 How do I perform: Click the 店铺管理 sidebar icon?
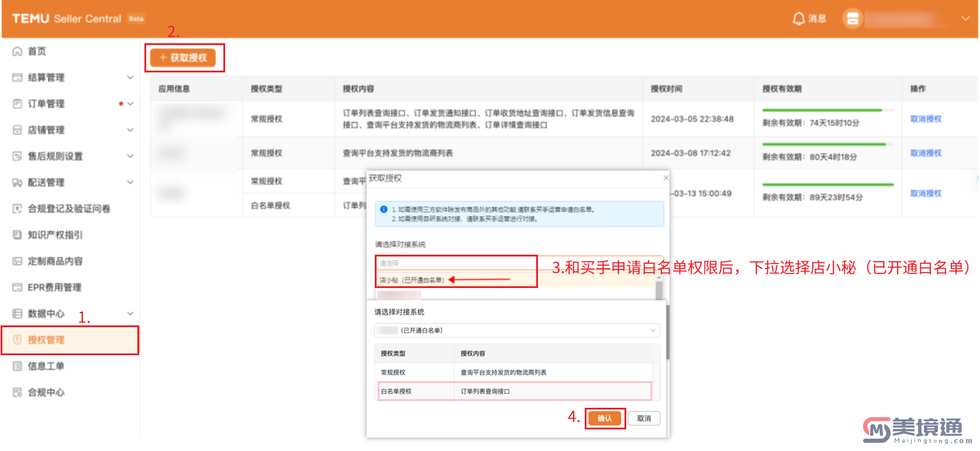[18, 130]
